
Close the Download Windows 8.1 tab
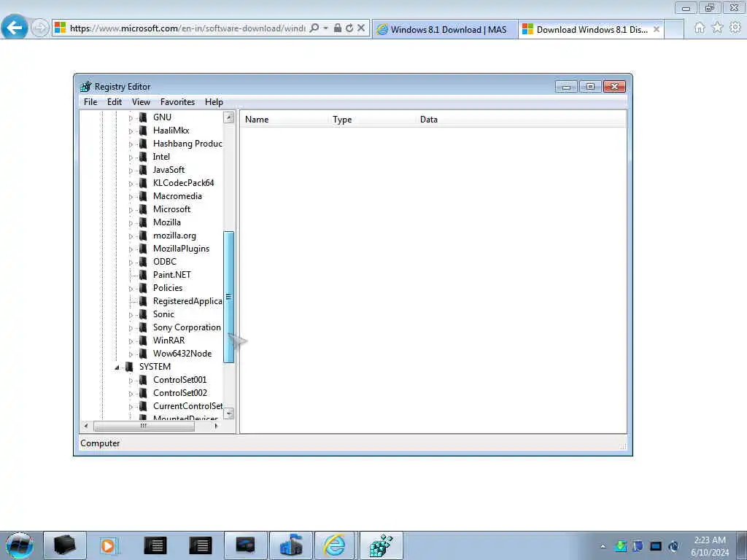pyautogui.click(x=656, y=29)
